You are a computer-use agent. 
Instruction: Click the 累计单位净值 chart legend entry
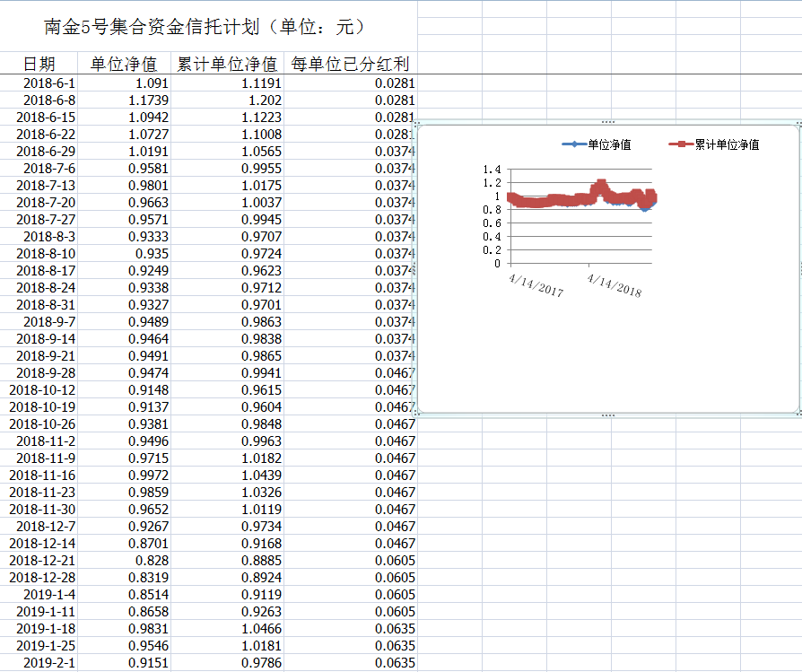click(x=714, y=144)
